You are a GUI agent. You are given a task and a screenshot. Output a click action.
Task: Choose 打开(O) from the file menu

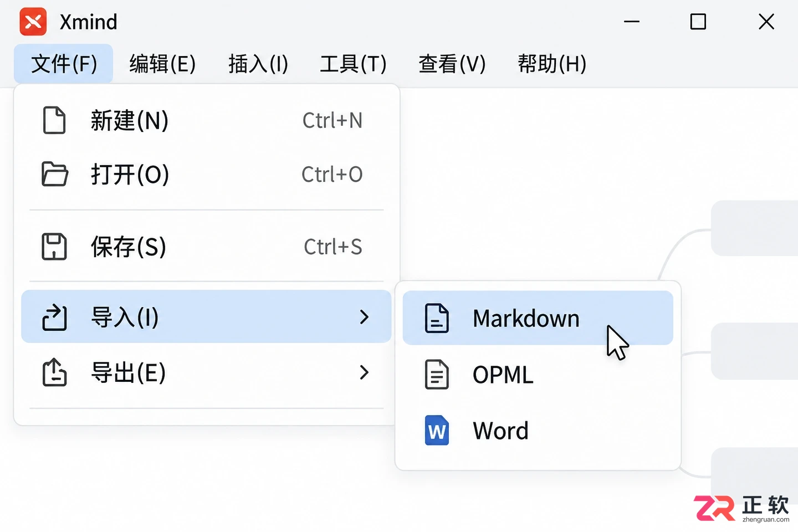click(207, 174)
